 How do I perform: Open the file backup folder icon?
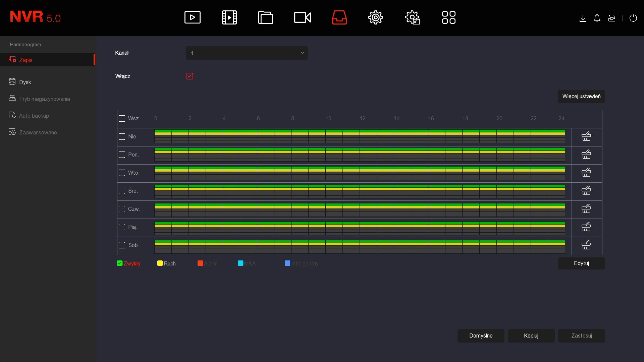265,17
